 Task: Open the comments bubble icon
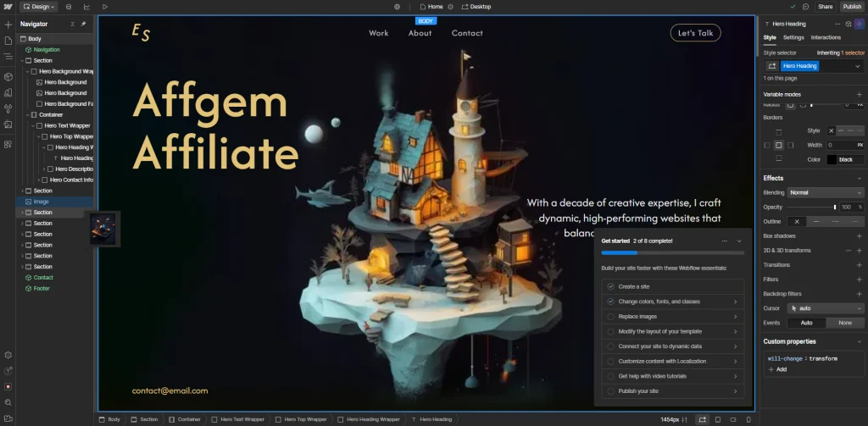point(806,7)
